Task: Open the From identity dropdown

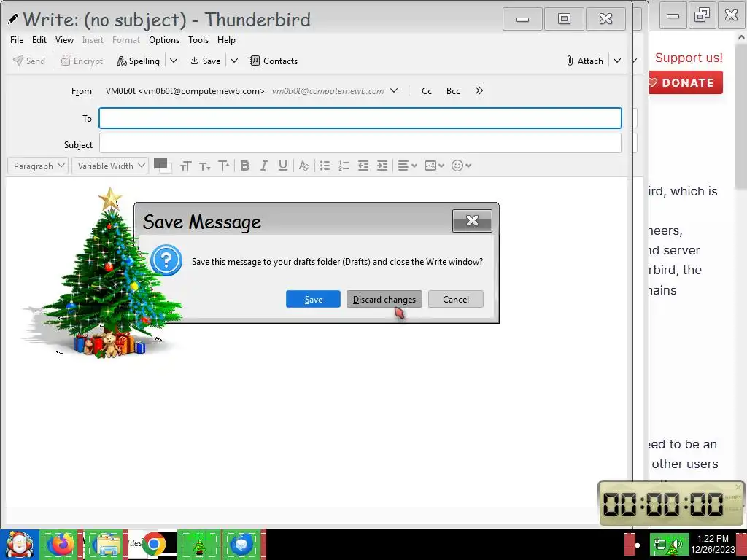Action: click(394, 90)
